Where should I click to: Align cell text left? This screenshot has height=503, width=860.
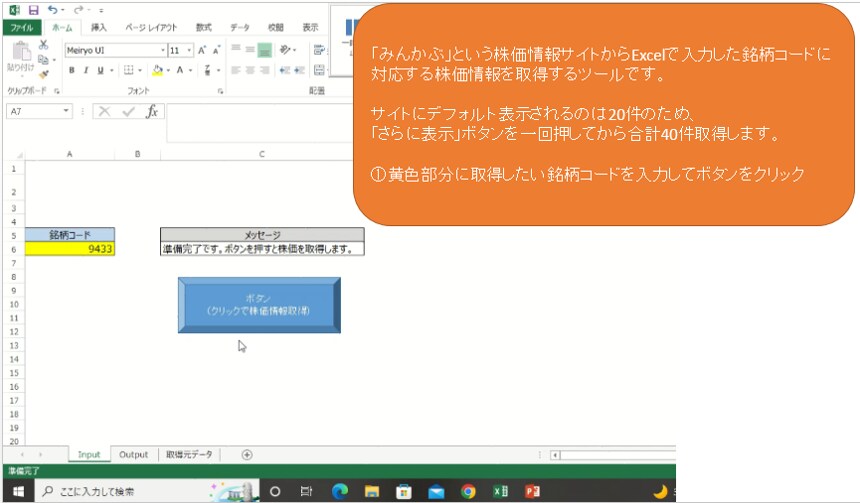[x=236, y=70]
